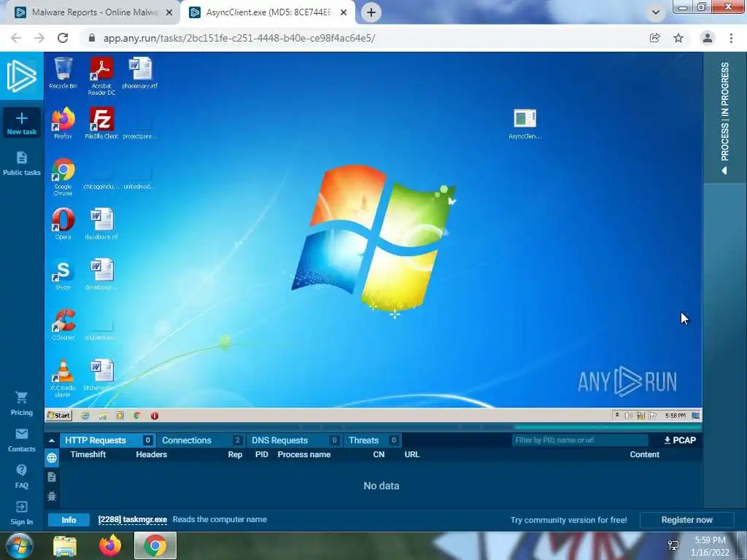Select the AsyncClient.exe browser tab
Viewport: 747px width, 560px height.
tap(268, 12)
